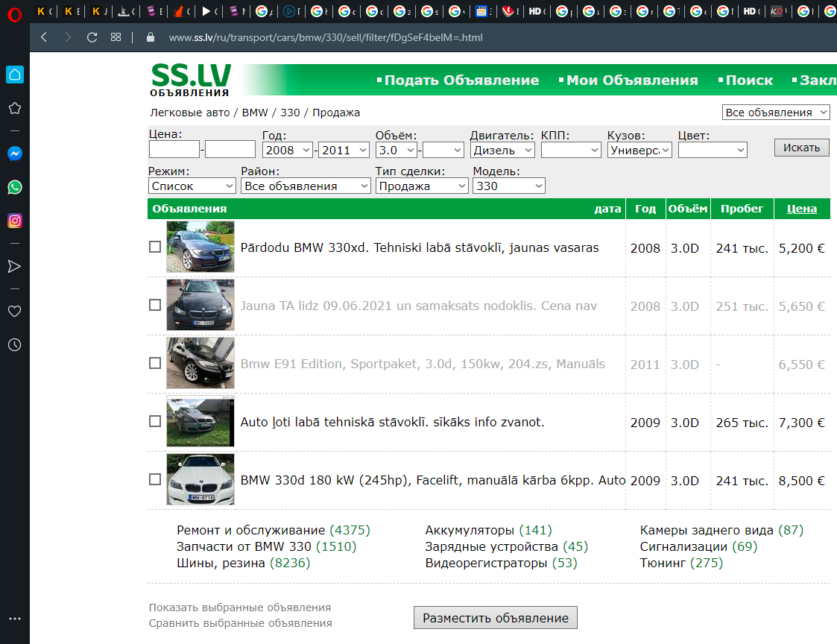Go to Мои Объявления in the top menu
837x644 pixels.
pos(631,80)
